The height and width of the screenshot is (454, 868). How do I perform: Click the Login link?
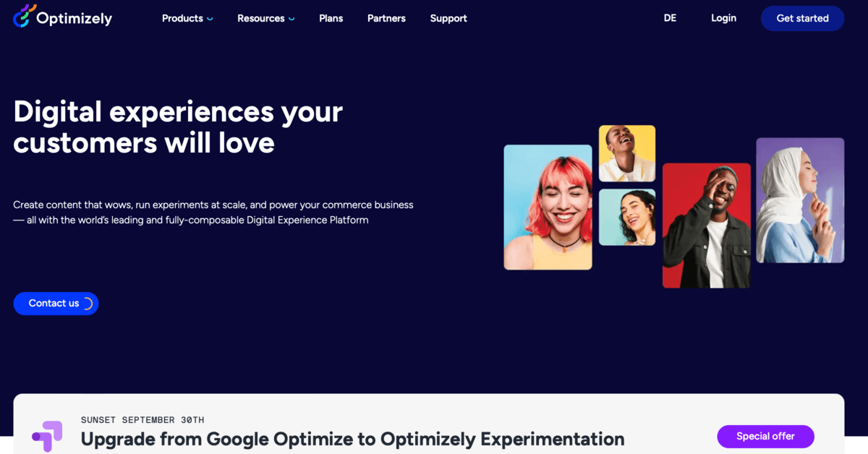[723, 18]
